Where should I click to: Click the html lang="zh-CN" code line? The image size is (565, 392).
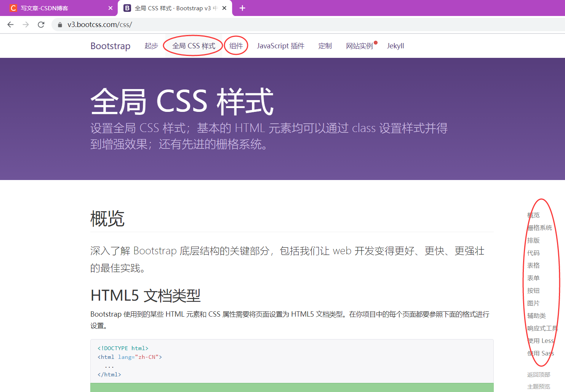click(130, 357)
